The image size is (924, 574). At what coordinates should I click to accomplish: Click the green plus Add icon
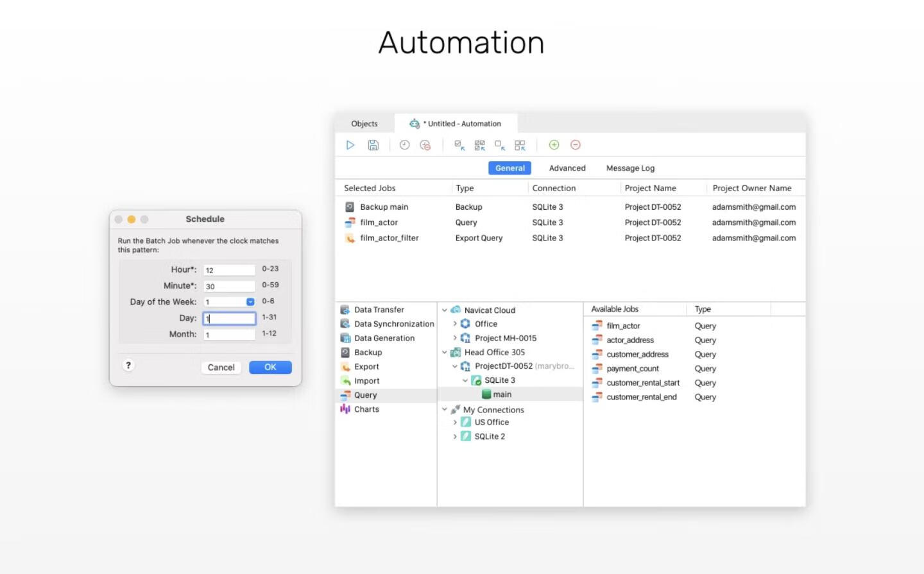554,145
